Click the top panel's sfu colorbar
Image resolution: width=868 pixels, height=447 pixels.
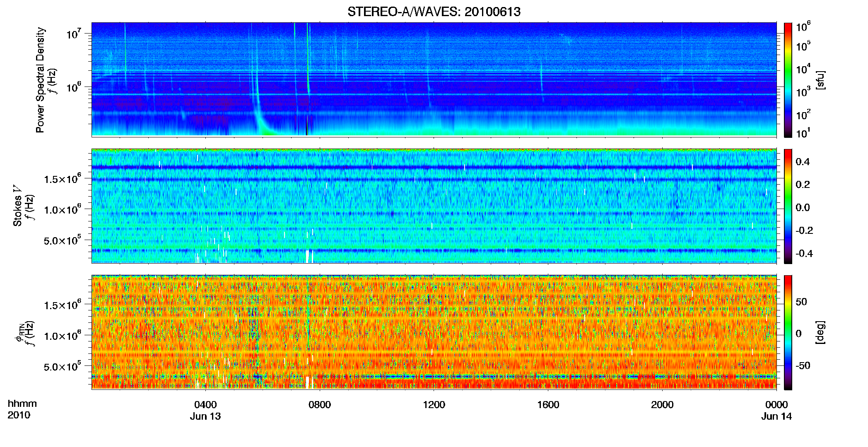[788, 80]
